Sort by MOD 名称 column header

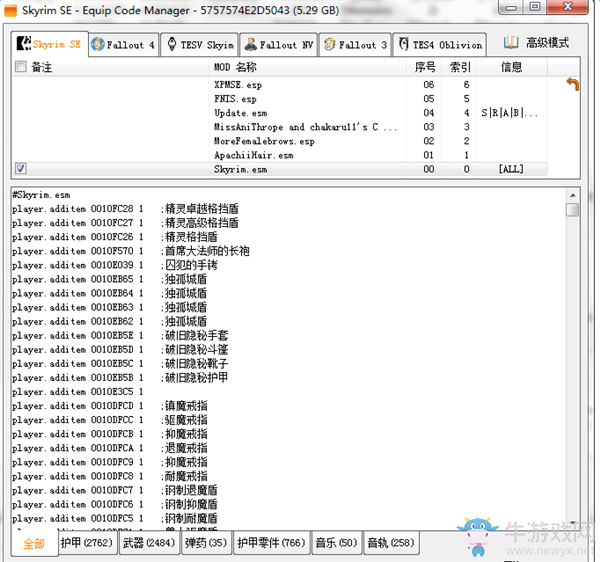[308, 67]
